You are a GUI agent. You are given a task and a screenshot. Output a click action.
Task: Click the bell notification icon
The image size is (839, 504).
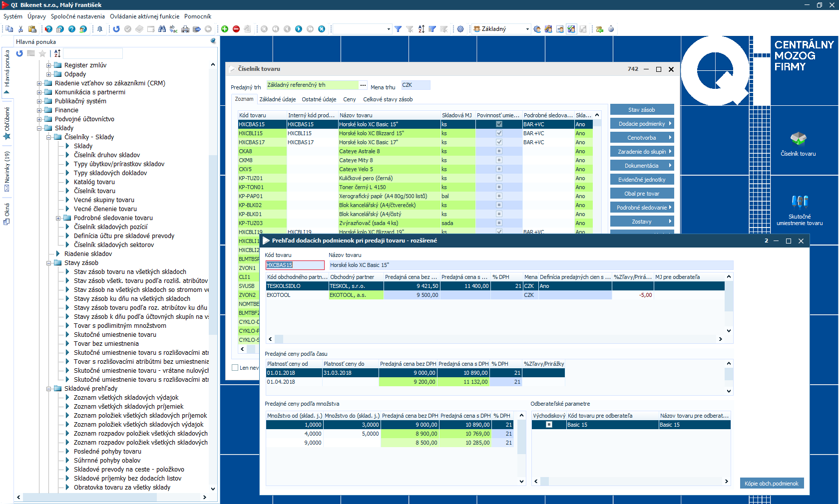100,29
